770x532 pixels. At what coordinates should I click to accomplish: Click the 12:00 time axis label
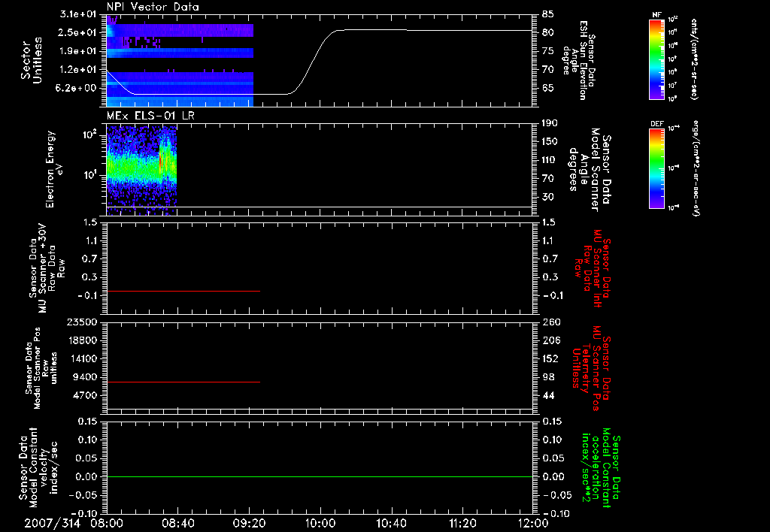533,523
